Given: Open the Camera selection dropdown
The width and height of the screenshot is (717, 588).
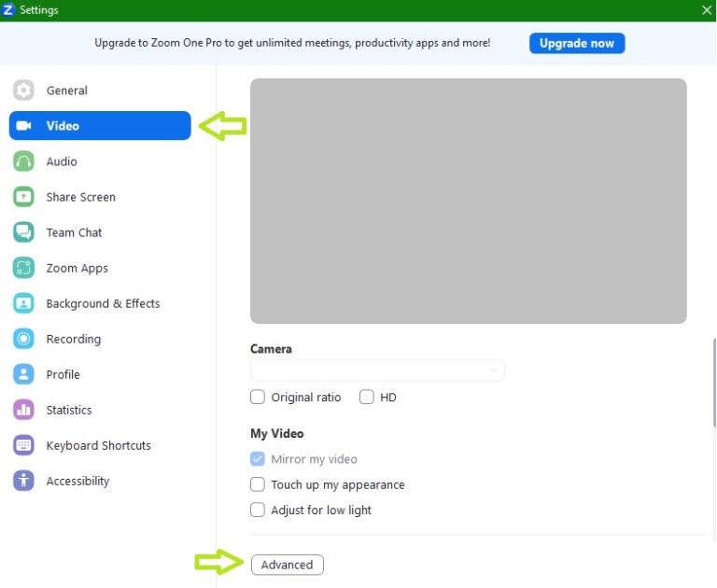Looking at the screenshot, I should 377,371.
